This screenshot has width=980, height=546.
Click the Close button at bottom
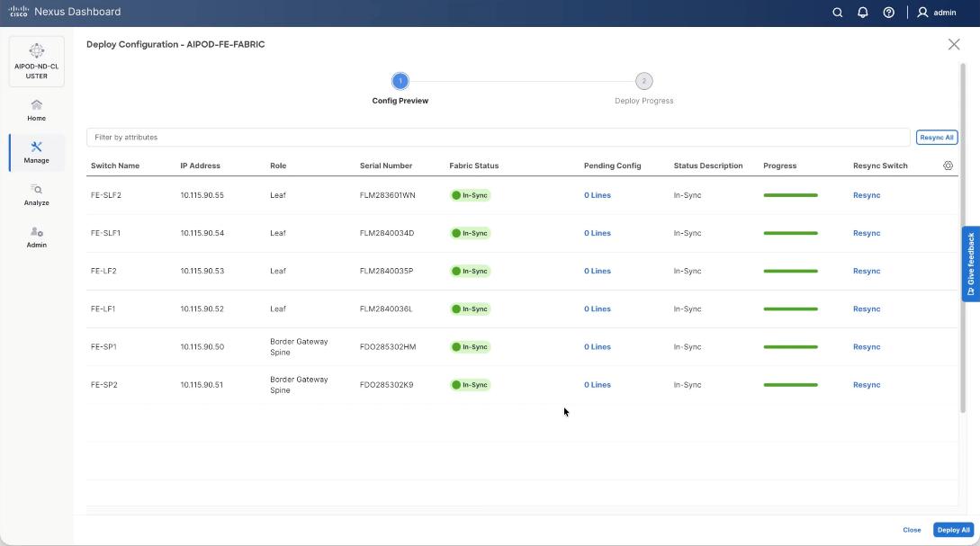point(912,530)
